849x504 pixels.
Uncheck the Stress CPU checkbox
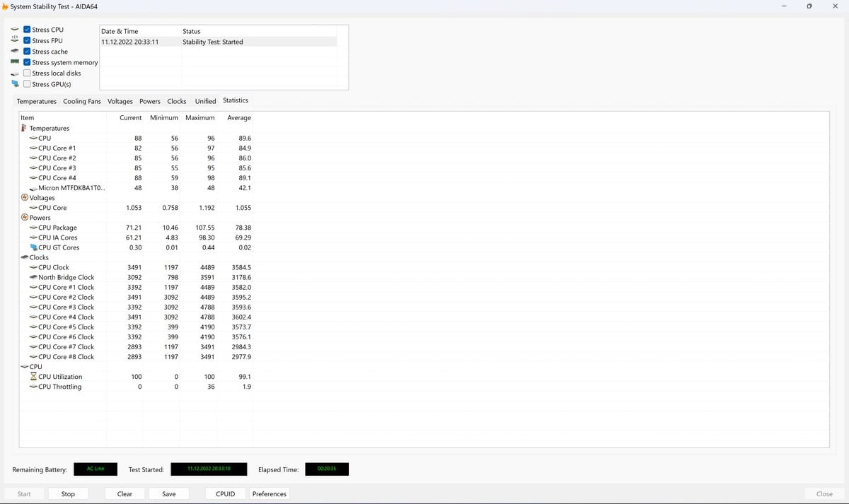27,30
